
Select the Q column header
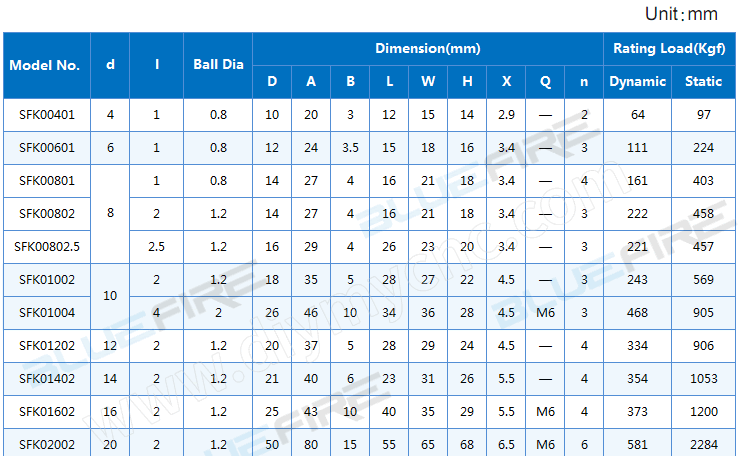(x=545, y=82)
